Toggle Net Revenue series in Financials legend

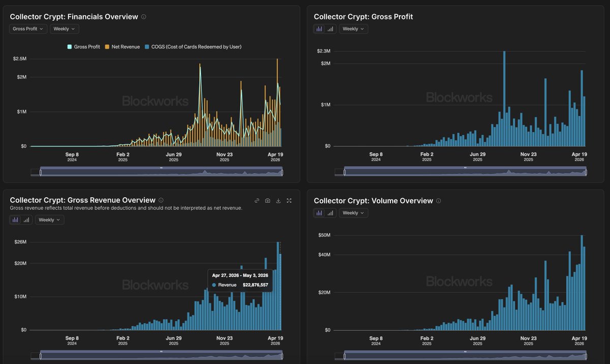click(123, 47)
